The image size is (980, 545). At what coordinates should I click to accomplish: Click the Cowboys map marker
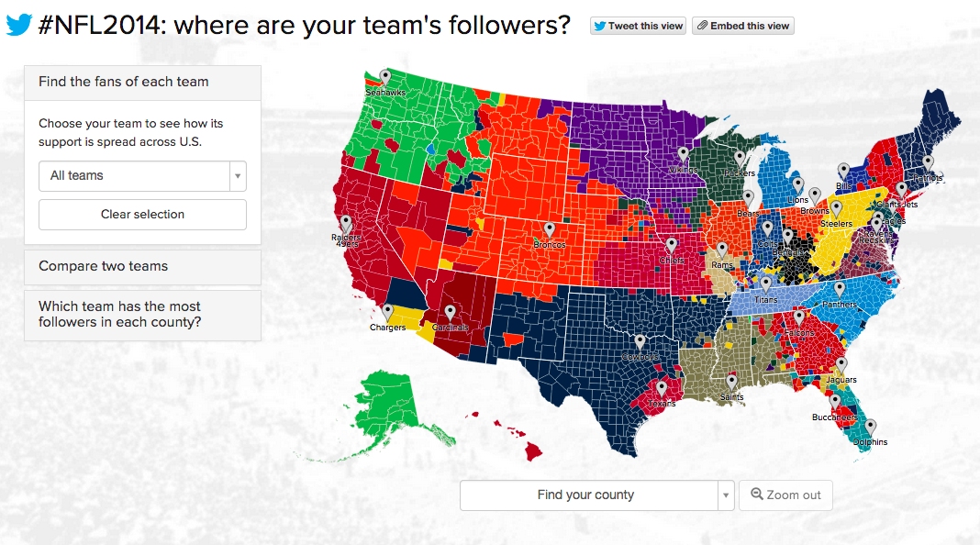tap(640, 341)
